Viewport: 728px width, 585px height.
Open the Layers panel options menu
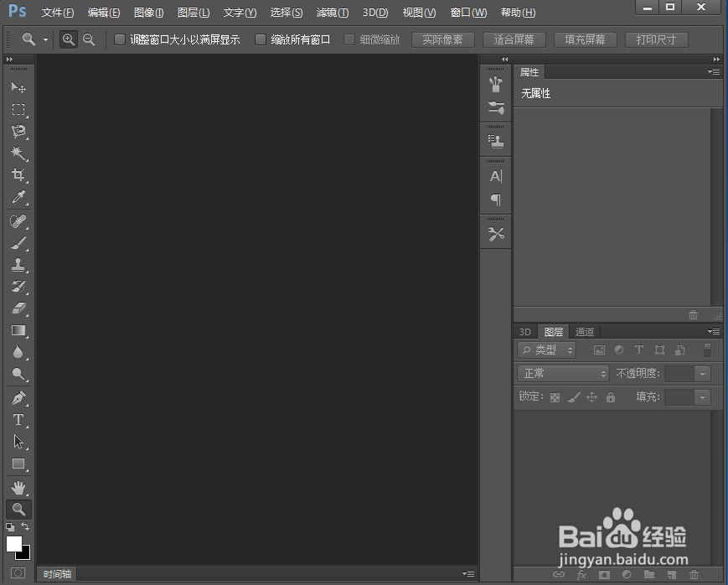coord(714,331)
